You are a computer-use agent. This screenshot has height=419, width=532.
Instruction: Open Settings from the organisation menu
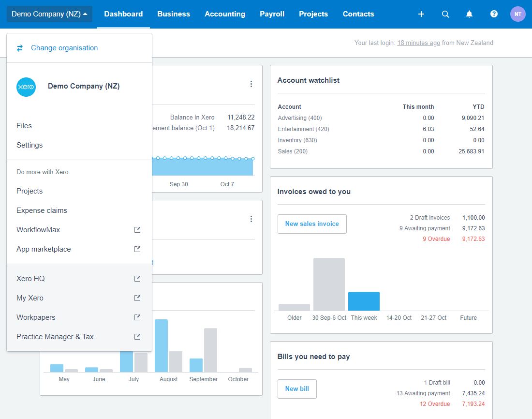click(x=79, y=145)
